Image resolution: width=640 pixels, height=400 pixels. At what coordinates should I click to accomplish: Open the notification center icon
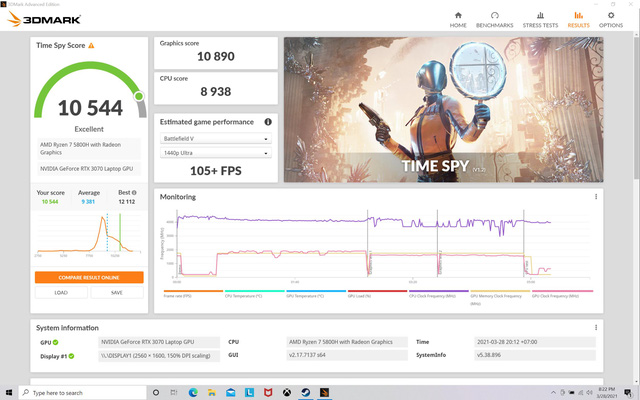[628, 393]
